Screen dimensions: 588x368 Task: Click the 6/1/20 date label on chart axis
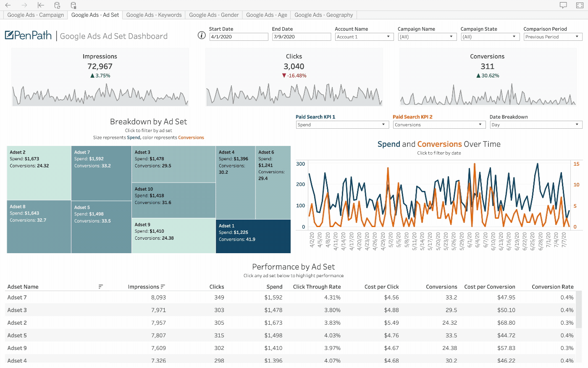[470, 241]
